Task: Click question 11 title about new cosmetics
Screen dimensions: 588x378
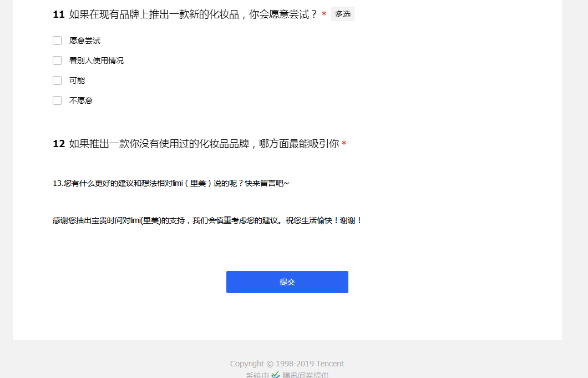Action: click(x=193, y=14)
